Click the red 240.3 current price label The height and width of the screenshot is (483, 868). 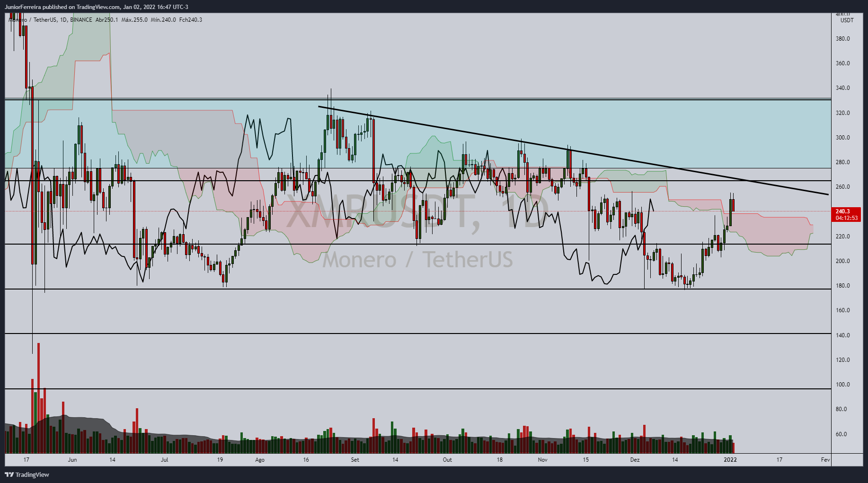pyautogui.click(x=846, y=215)
